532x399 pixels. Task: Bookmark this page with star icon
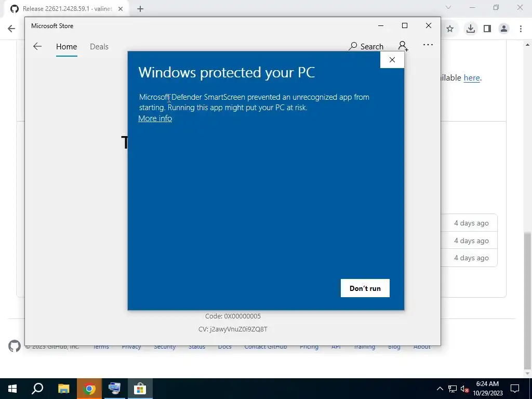[450, 29]
